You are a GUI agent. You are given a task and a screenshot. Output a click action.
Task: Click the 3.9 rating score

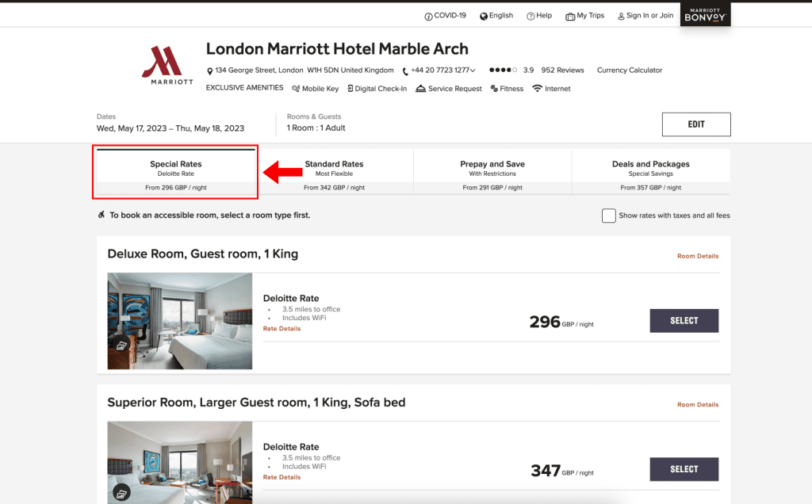click(528, 70)
